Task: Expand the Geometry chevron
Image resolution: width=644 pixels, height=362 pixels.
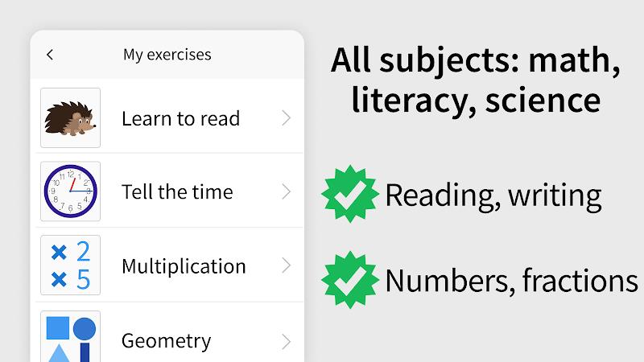Action: 287,341
